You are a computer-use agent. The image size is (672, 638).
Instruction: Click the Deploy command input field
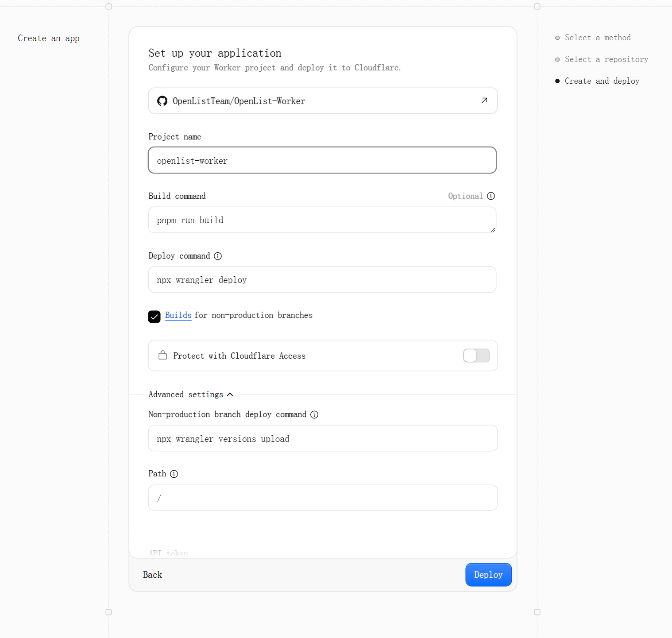(x=322, y=280)
